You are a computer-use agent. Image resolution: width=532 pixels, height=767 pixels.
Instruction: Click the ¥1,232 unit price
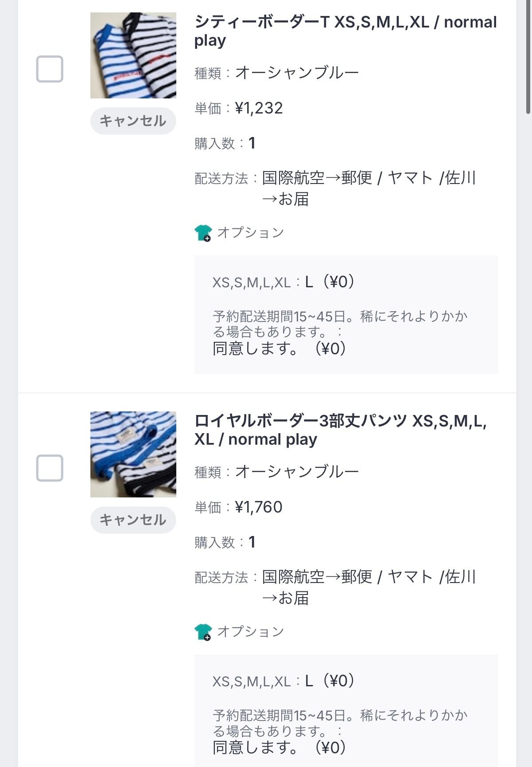coord(259,108)
